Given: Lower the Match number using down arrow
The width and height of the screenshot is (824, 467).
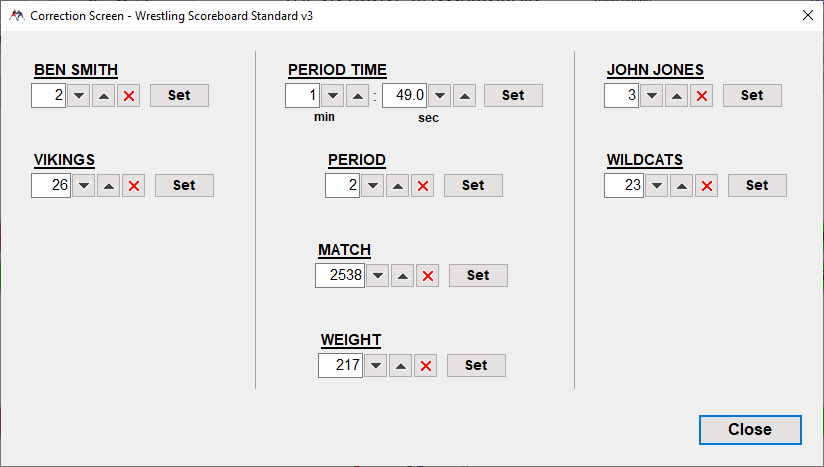Looking at the screenshot, I should tap(377, 276).
